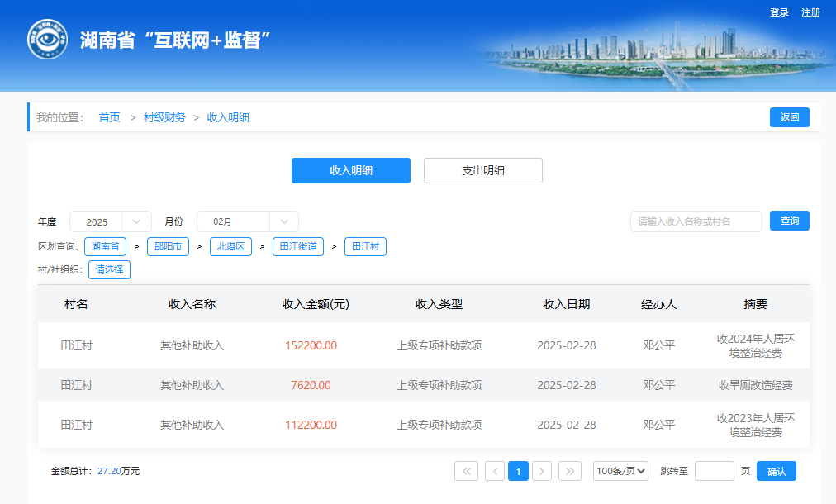Select the 邵阳市 region tag
The height and width of the screenshot is (504, 836).
pyautogui.click(x=168, y=246)
